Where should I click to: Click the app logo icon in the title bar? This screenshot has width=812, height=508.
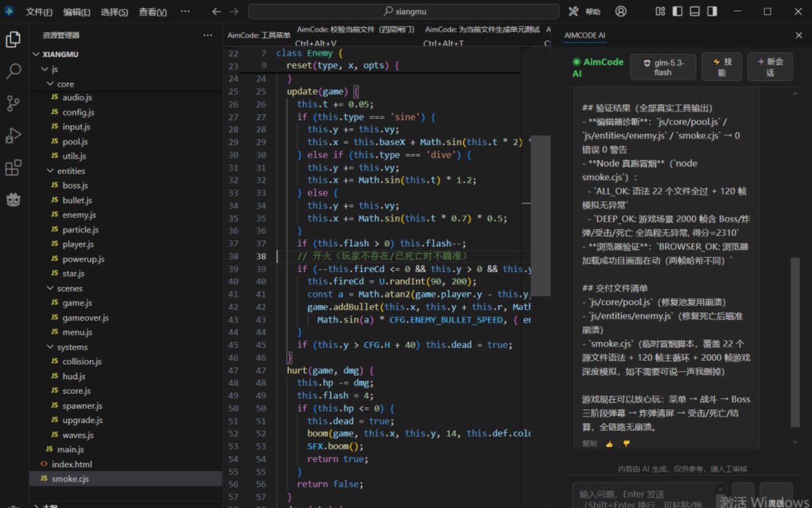point(9,12)
